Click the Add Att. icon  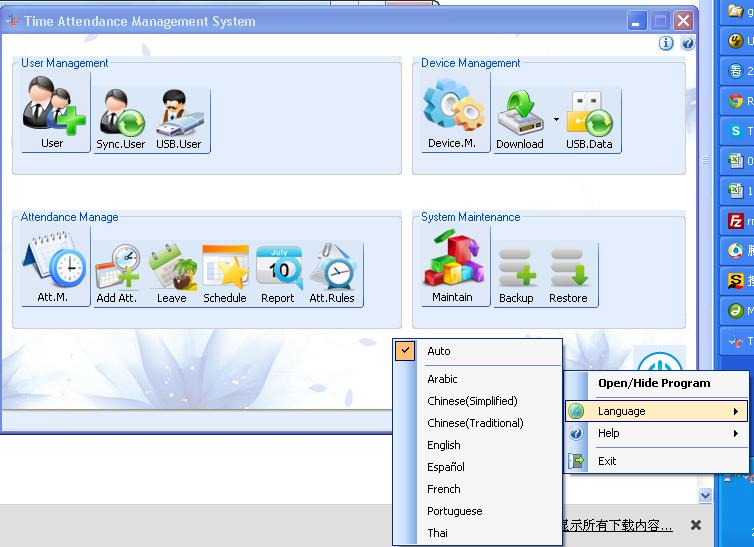pyautogui.click(x=117, y=274)
